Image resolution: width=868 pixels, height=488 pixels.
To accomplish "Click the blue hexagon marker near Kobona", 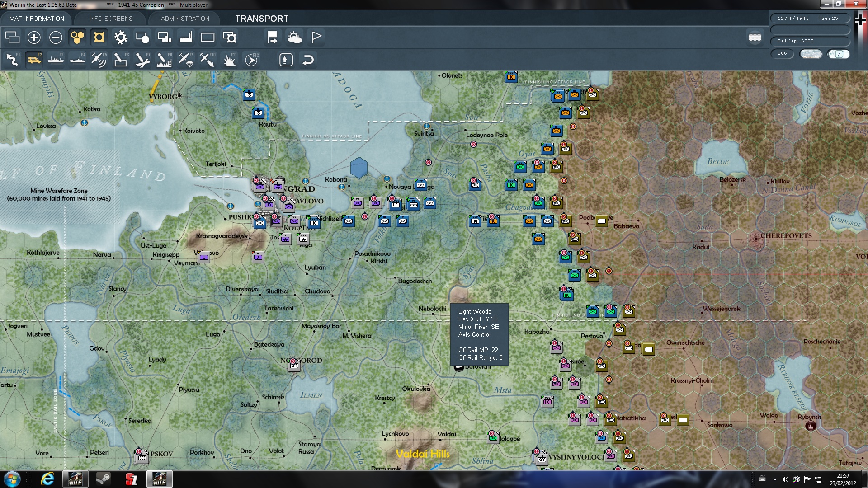I will tap(359, 168).
